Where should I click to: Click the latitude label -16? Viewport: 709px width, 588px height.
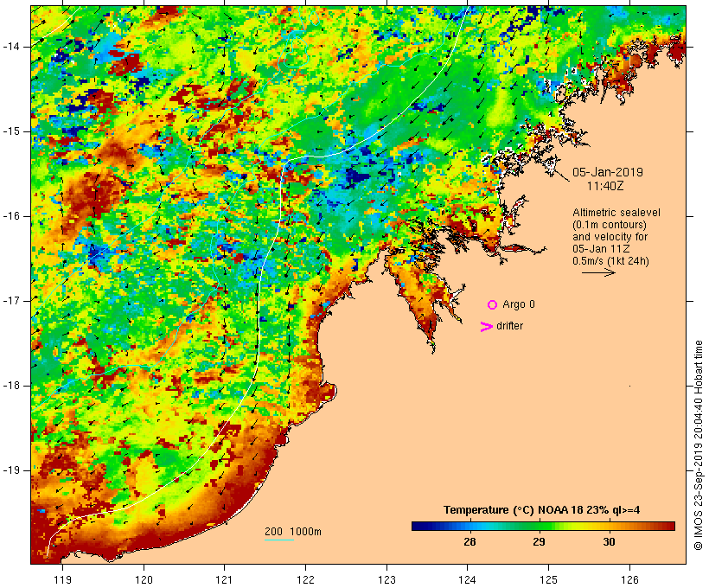pyautogui.click(x=11, y=216)
